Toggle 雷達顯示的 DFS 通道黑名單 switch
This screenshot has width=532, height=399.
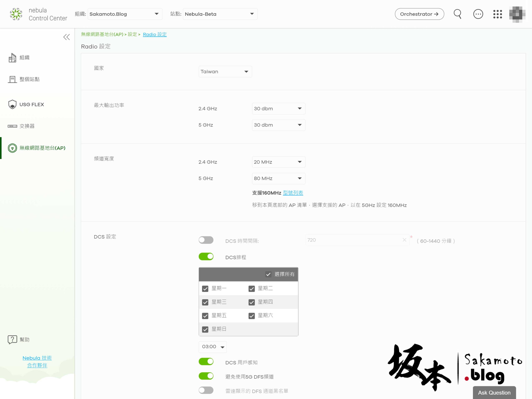point(206,390)
